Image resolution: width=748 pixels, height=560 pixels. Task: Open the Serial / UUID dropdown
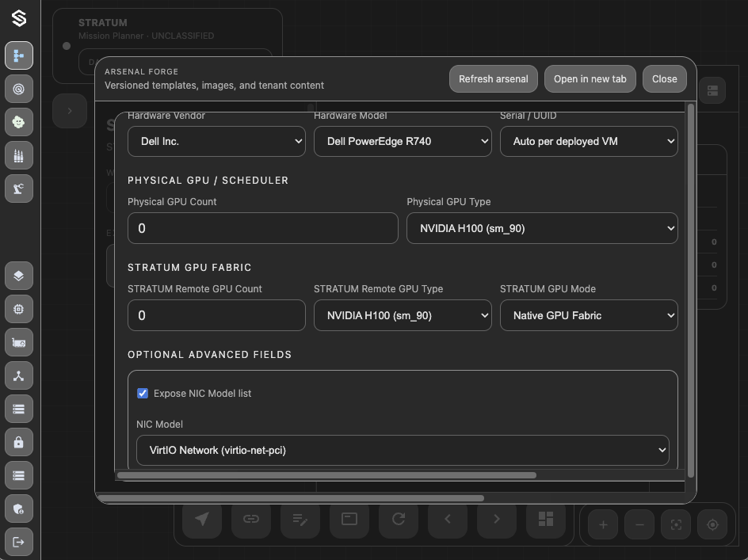tap(589, 141)
